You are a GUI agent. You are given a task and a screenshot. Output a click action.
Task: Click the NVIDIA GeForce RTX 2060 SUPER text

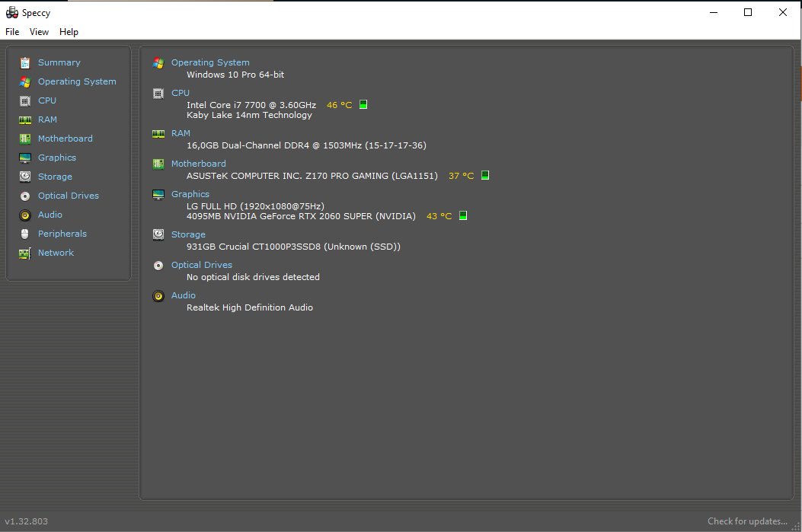pyautogui.click(x=302, y=216)
